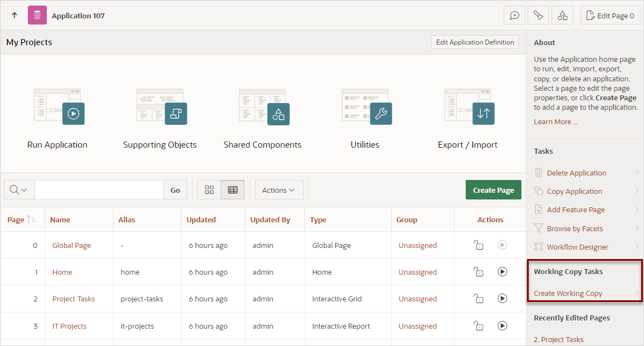The image size is (644, 346).
Task: Switch to grid view layout
Action: point(209,189)
